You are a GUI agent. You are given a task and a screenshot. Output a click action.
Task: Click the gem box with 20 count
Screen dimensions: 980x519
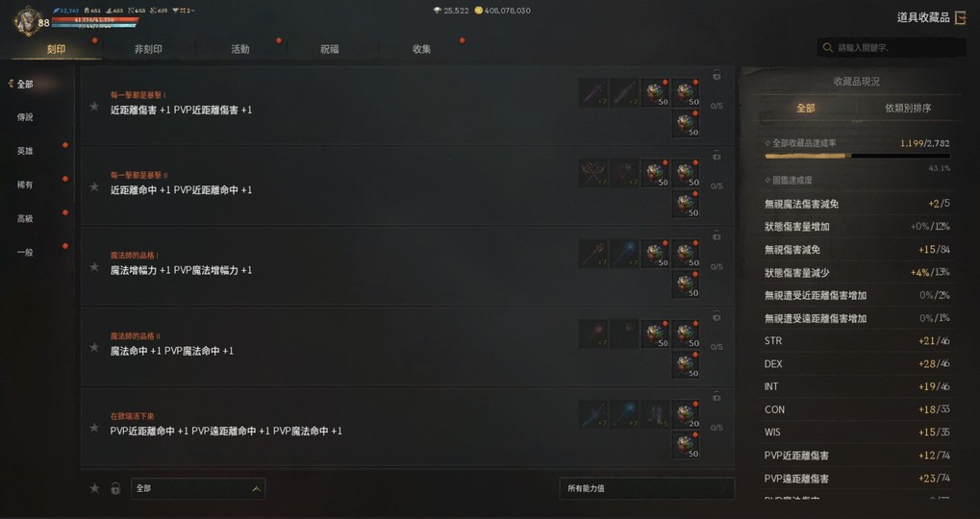pos(686,414)
